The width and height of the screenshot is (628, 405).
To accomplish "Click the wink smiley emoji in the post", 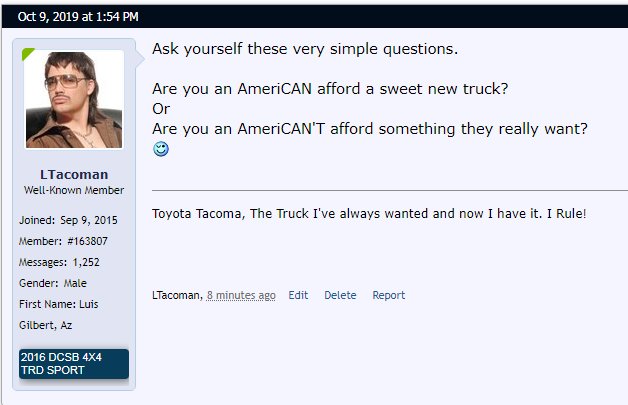I will [161, 149].
